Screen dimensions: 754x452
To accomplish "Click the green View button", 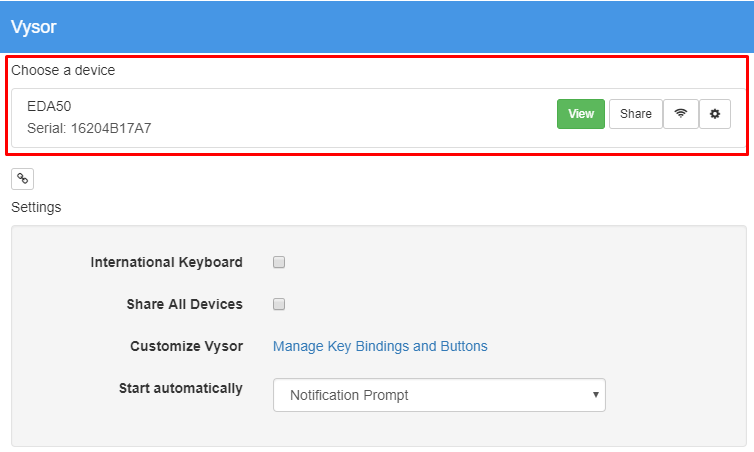I will tap(580, 114).
